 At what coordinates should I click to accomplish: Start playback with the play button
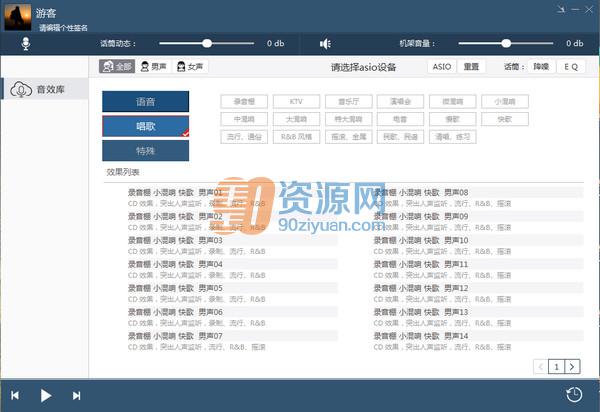point(46,395)
